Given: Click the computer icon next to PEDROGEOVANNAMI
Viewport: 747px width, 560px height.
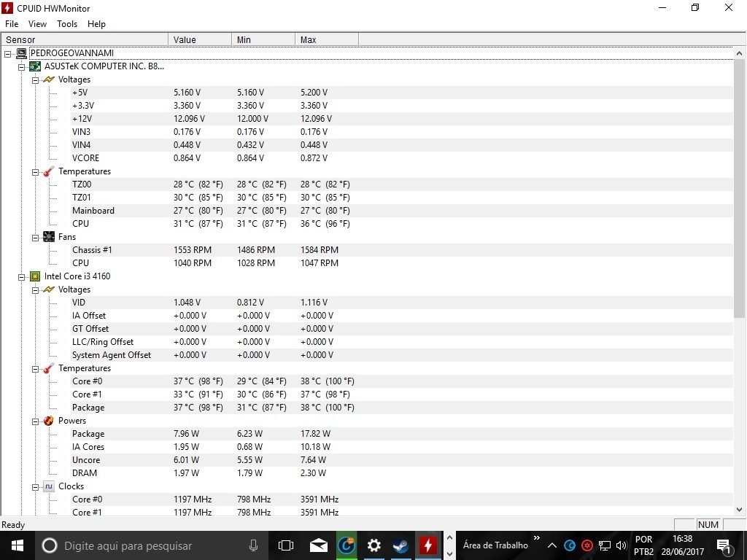Looking at the screenshot, I should tap(21, 53).
